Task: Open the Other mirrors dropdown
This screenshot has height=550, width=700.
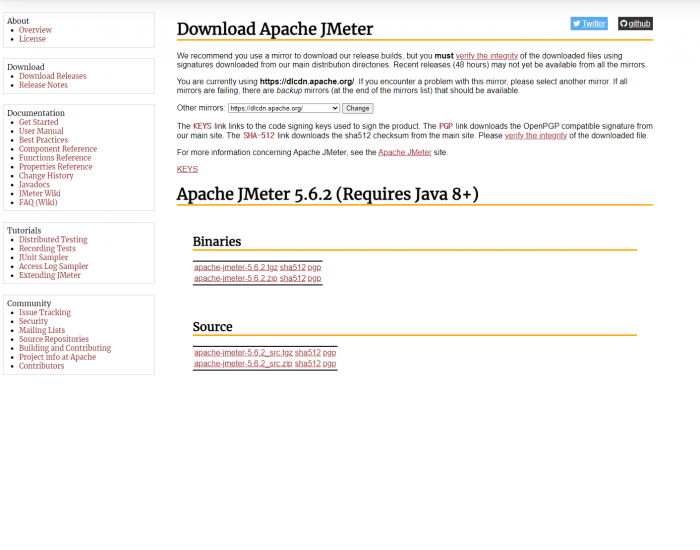Action: point(284,108)
